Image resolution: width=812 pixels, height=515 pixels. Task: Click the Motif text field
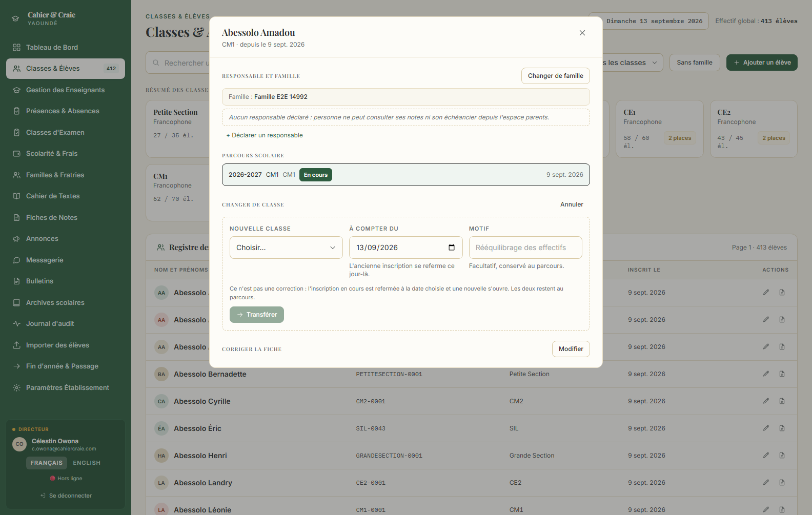pyautogui.click(x=525, y=248)
